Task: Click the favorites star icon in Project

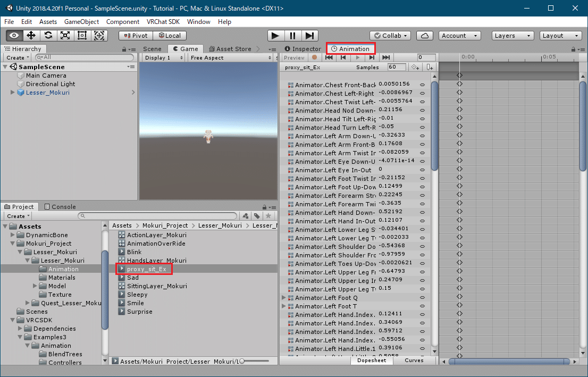Action: 268,216
